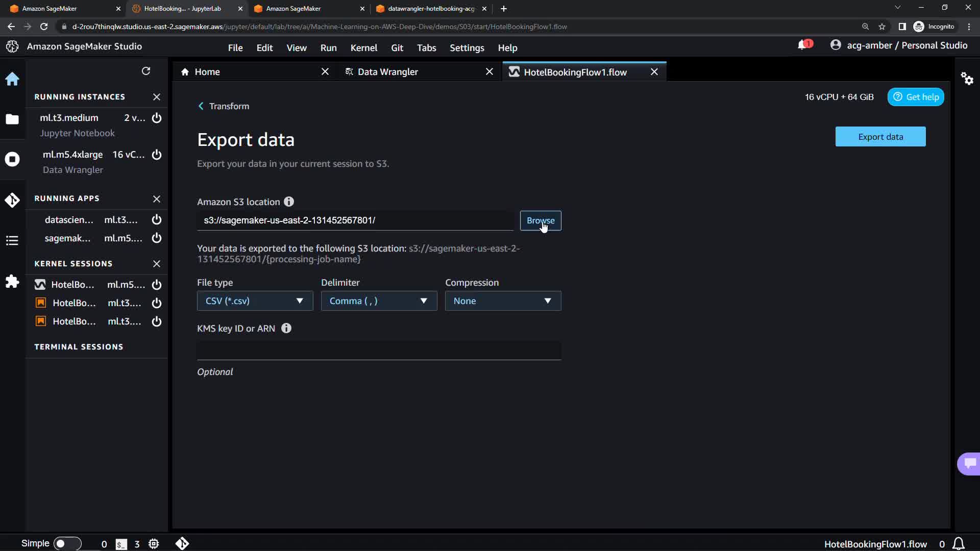The width and height of the screenshot is (980, 551).
Task: Open the Compression None dropdown
Action: [503, 301]
